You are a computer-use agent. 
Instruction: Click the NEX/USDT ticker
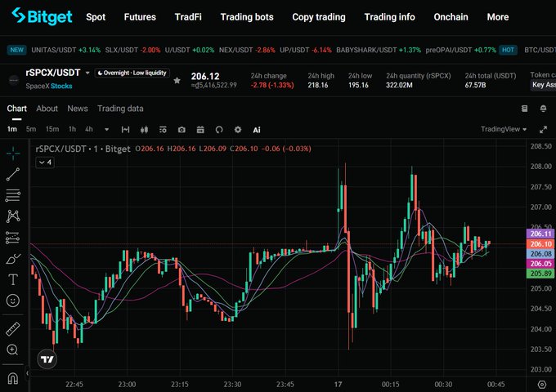(247, 50)
